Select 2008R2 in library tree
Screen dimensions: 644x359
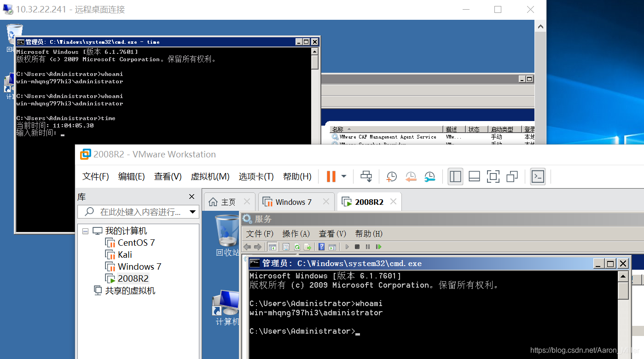pyautogui.click(x=133, y=278)
